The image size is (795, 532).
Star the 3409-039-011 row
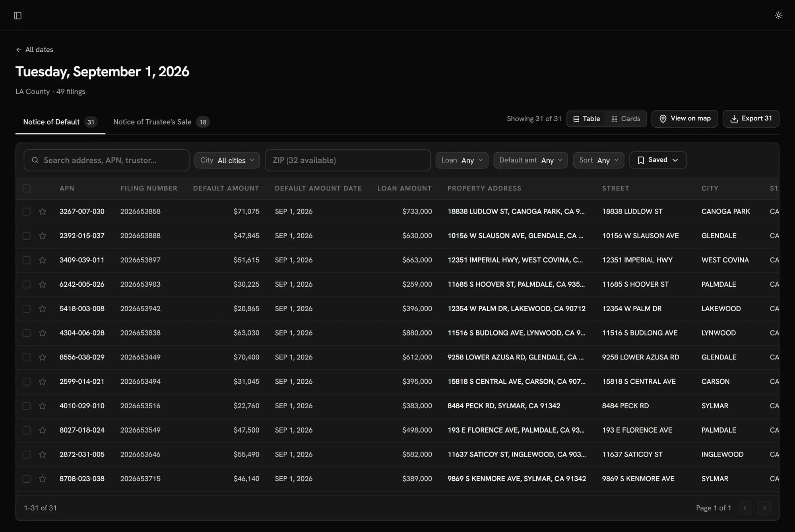point(43,260)
